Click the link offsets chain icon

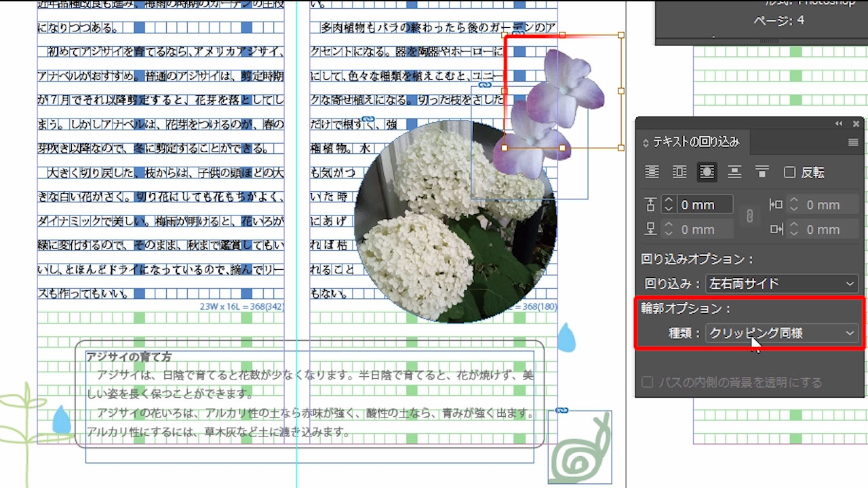[x=749, y=217]
